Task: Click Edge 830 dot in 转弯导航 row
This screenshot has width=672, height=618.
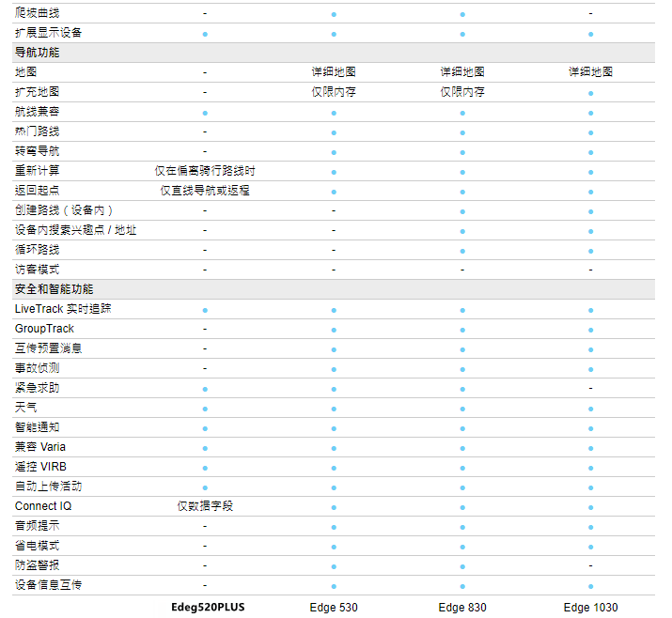Action: [x=462, y=152]
